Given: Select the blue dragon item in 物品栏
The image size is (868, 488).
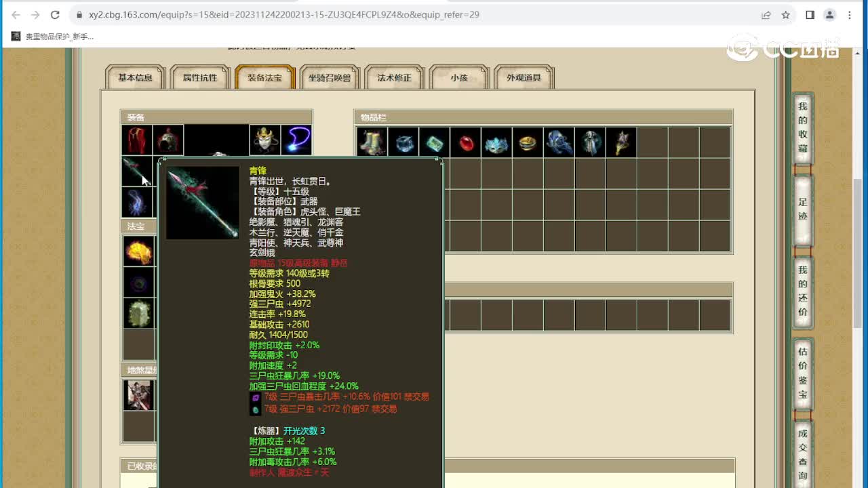Looking at the screenshot, I should 559,142.
